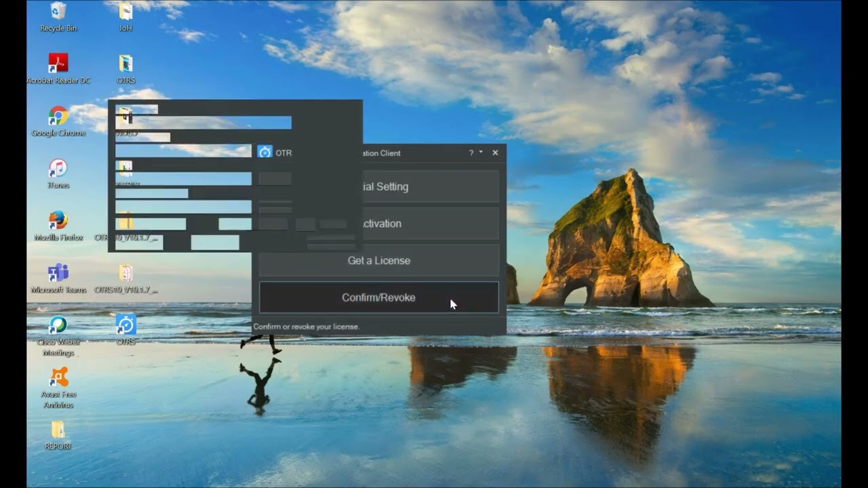Open the IoH desktop file

coord(125,17)
